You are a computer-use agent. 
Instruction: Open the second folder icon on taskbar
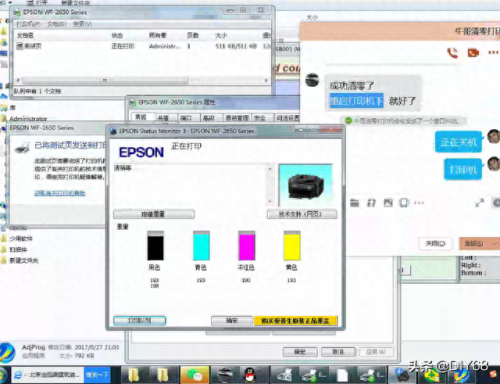point(163,375)
